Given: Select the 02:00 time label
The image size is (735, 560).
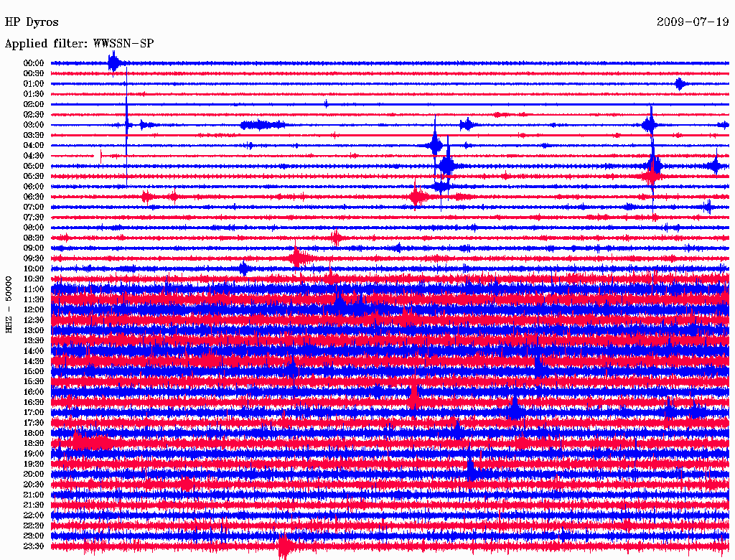Looking at the screenshot, I should tap(33, 104).
